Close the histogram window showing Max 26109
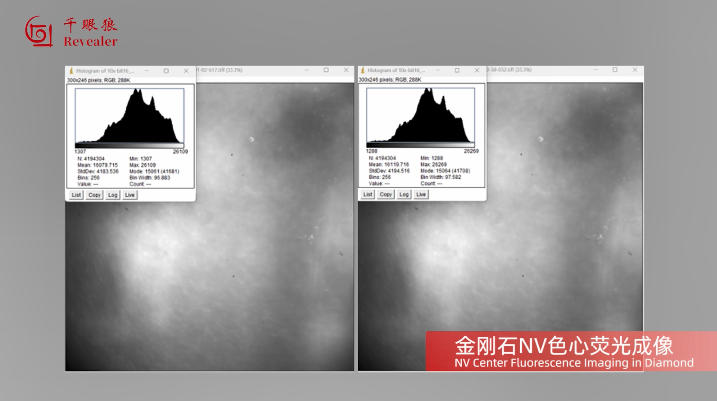Image resolution: width=717 pixels, height=401 pixels. 186,71
